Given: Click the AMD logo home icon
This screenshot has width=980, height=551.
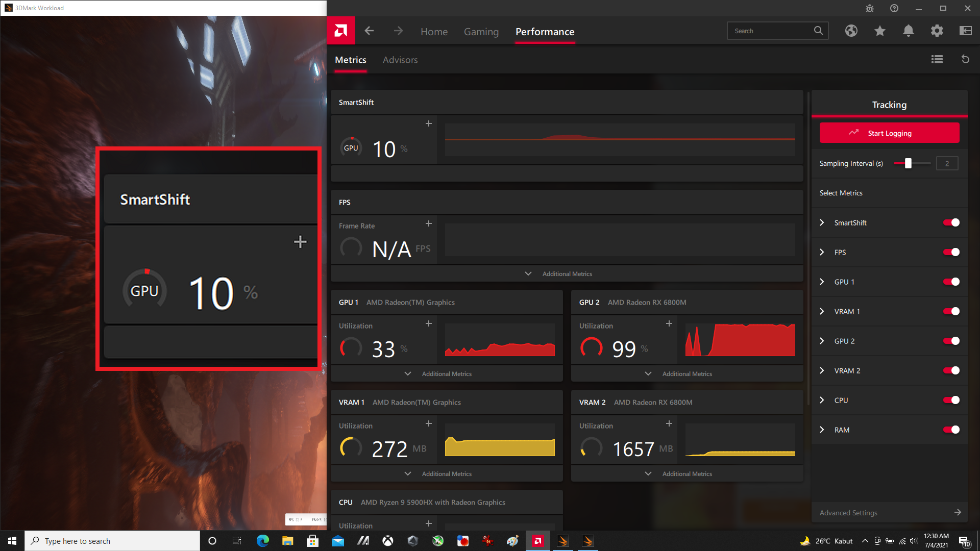Looking at the screenshot, I should (x=340, y=31).
